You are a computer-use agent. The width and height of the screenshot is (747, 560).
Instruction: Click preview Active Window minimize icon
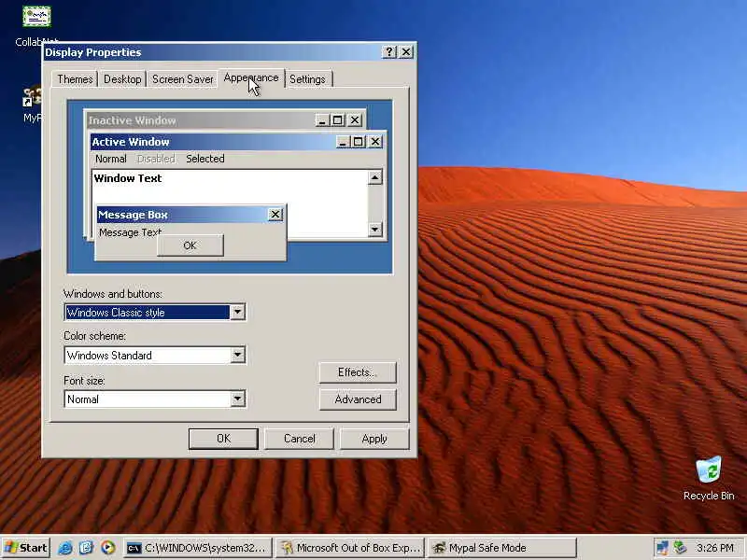[x=343, y=142]
